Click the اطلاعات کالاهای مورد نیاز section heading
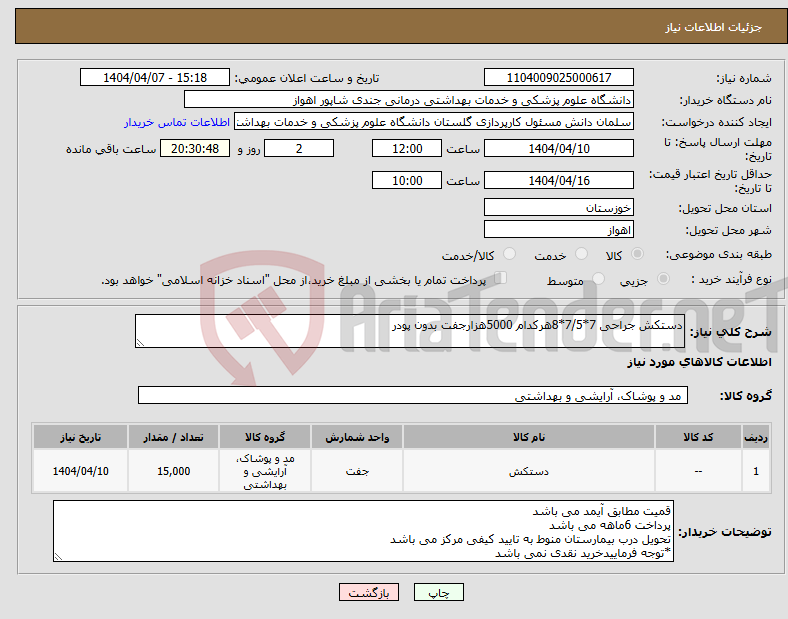This screenshot has width=788, height=619. (699, 362)
